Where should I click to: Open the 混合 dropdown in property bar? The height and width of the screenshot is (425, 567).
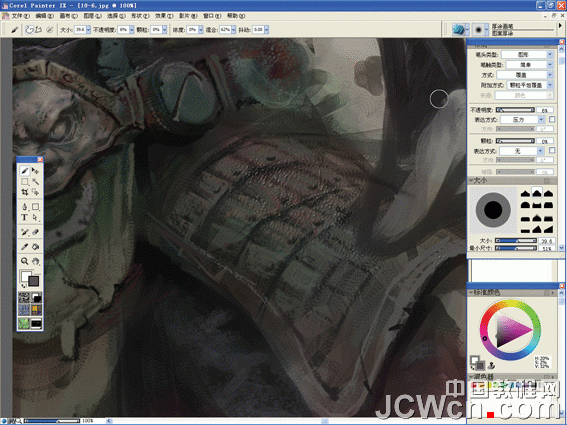[x=233, y=30]
